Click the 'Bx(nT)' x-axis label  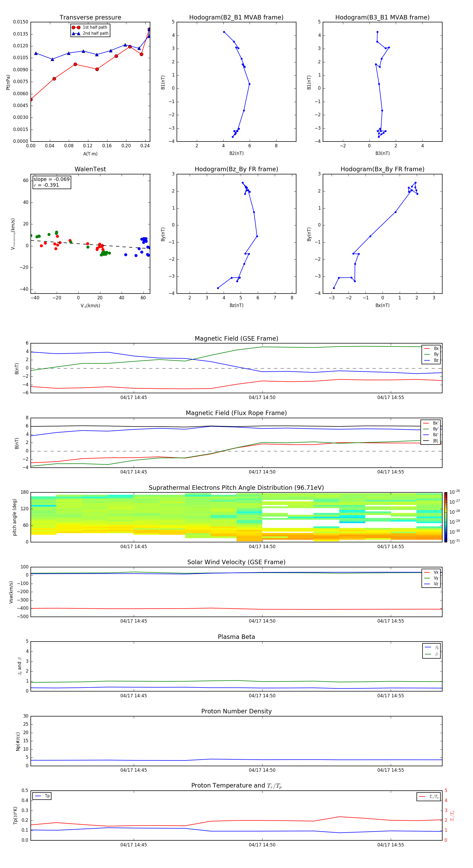(x=382, y=305)
